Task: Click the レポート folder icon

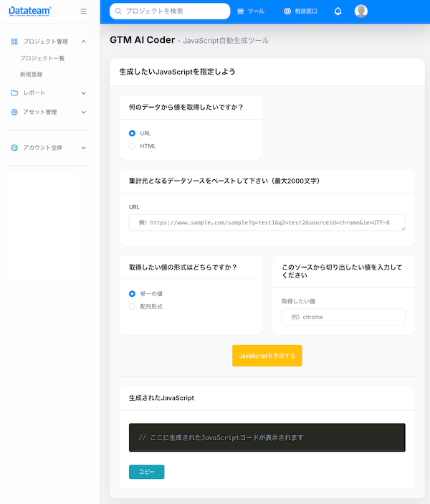Action: (x=14, y=93)
